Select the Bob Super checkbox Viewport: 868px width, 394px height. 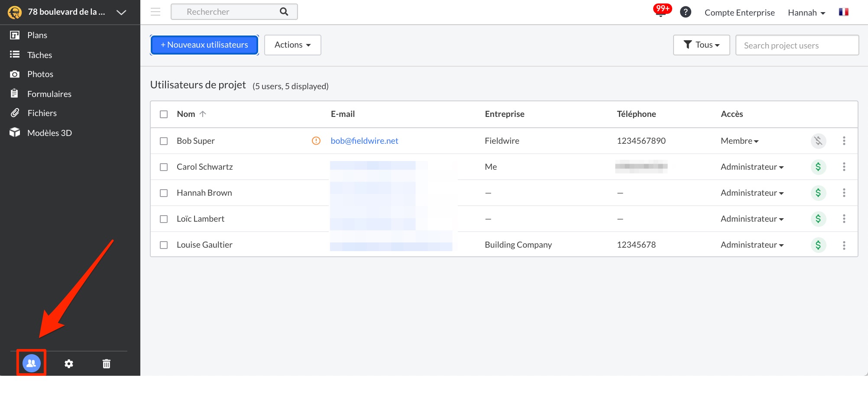click(x=164, y=141)
